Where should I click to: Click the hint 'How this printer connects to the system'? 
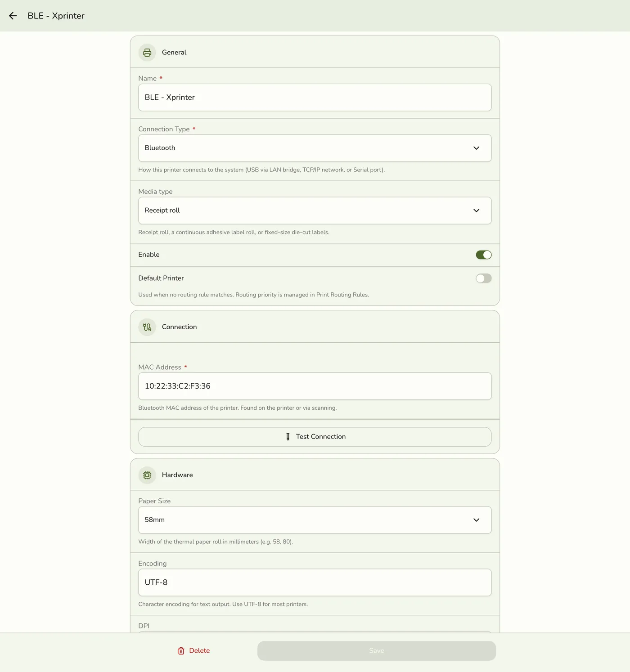(261, 170)
